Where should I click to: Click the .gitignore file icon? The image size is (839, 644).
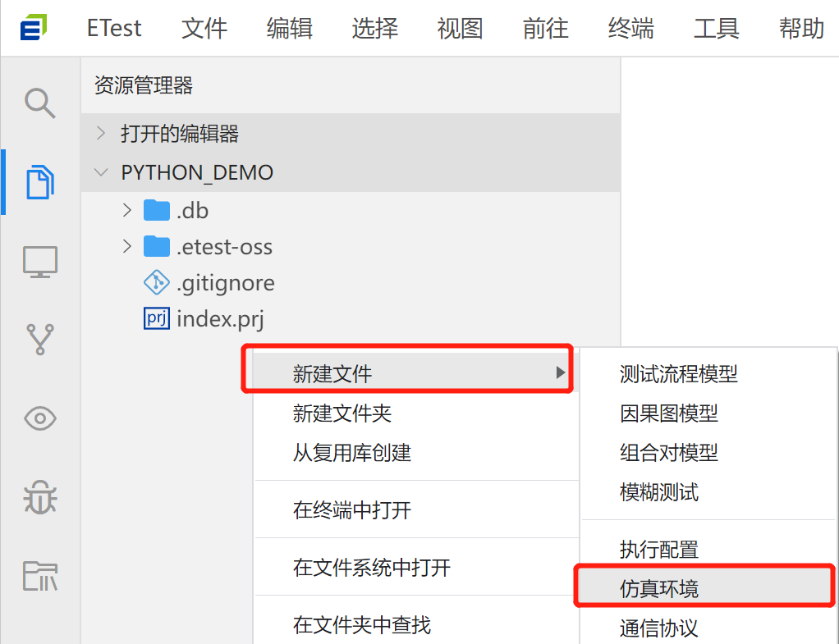(x=156, y=282)
